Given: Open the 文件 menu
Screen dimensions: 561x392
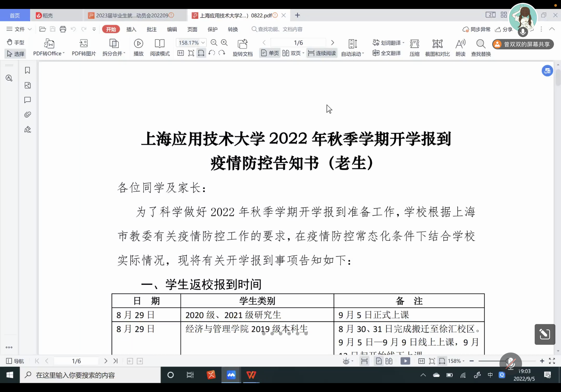Looking at the screenshot, I should pos(19,29).
